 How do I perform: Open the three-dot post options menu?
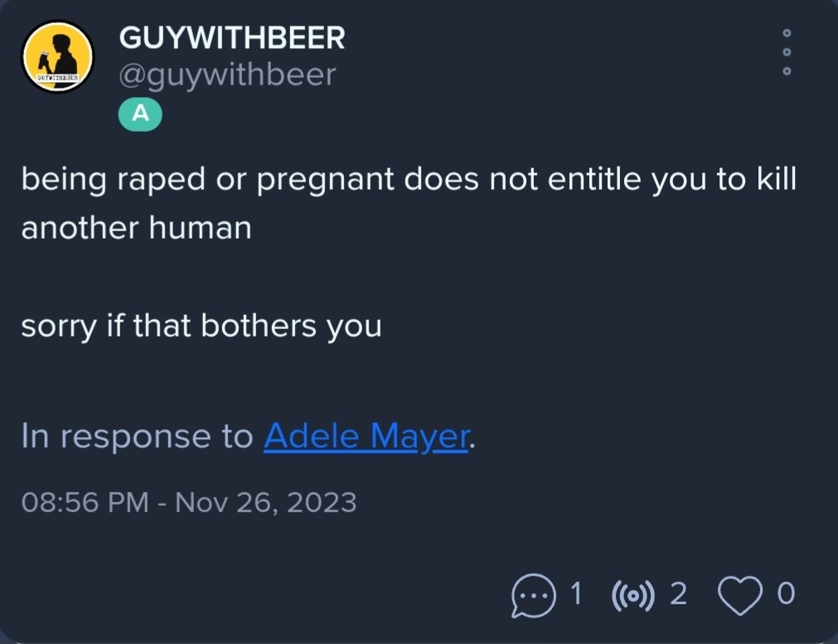click(786, 52)
